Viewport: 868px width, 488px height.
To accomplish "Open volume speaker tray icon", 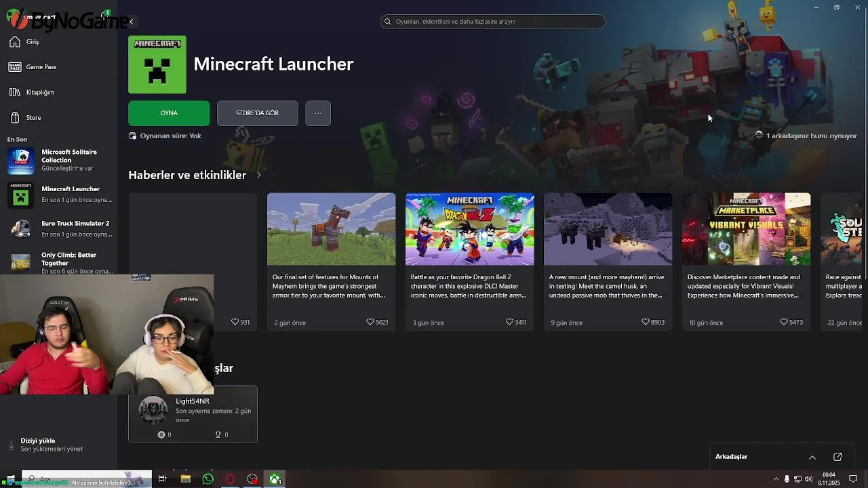I will 808,479.
